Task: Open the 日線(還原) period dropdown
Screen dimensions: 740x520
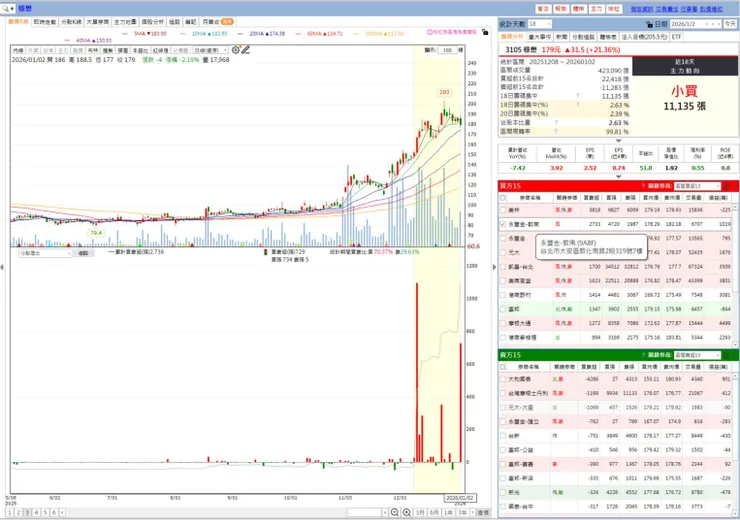Action: [x=211, y=50]
